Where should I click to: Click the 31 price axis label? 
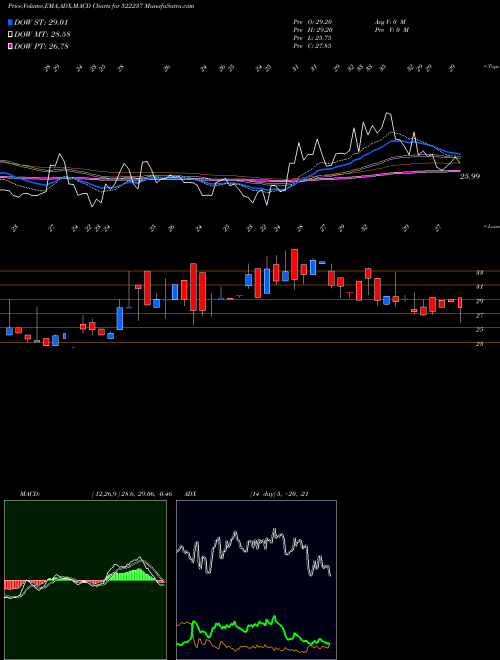tap(479, 287)
